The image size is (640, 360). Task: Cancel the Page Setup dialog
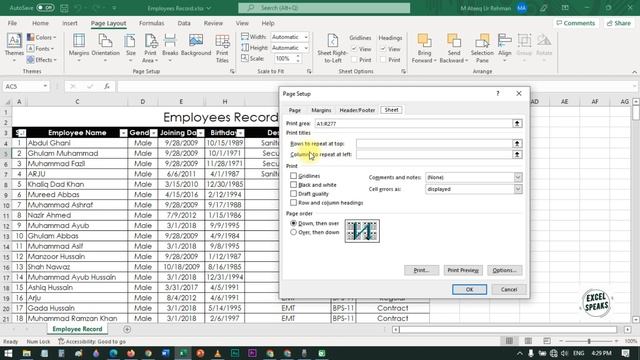click(509, 289)
